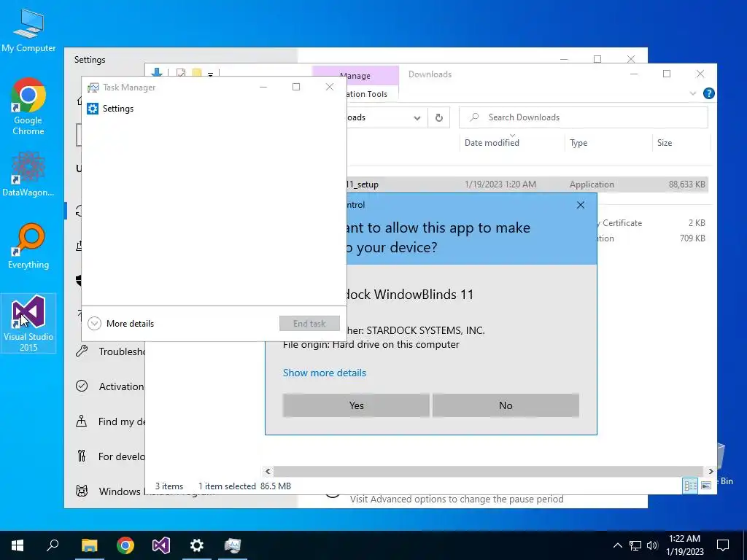Open the Windows Start menu

coord(18,545)
